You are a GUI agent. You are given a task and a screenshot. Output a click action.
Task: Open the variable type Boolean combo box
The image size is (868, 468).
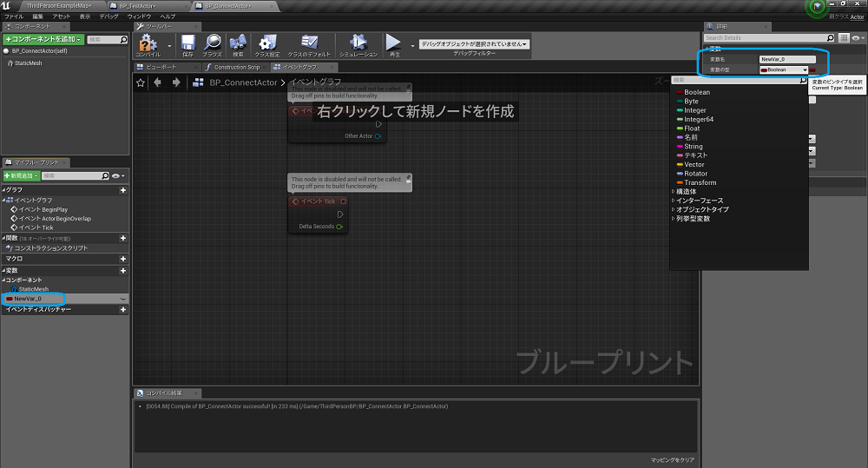[x=784, y=69]
